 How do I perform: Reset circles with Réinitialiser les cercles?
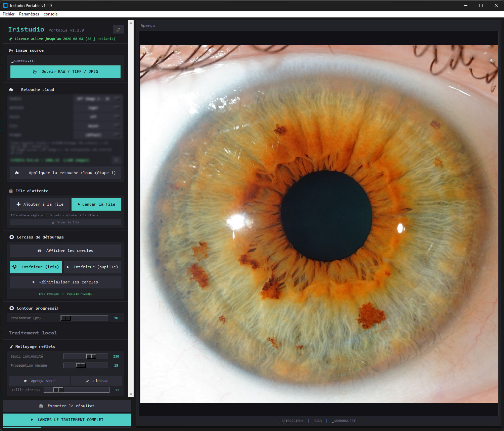(65, 282)
